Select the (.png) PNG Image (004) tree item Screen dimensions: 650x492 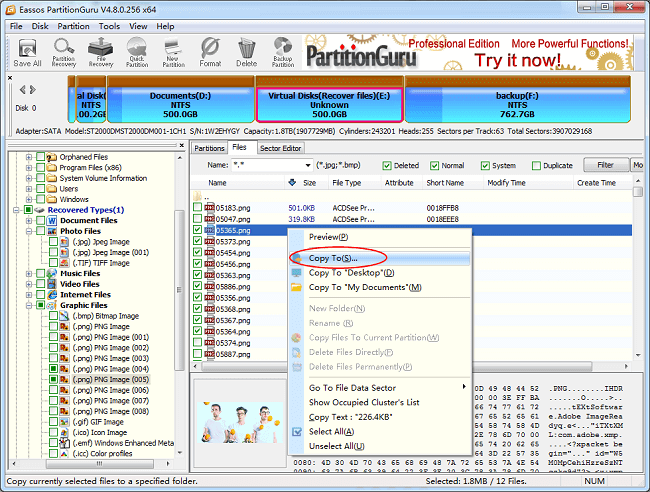tap(110, 369)
